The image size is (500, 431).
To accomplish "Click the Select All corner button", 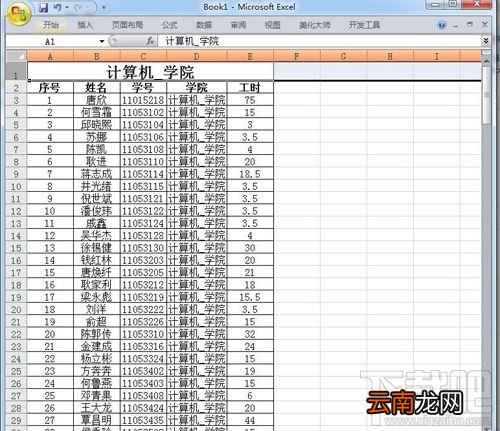I will [x=16, y=56].
